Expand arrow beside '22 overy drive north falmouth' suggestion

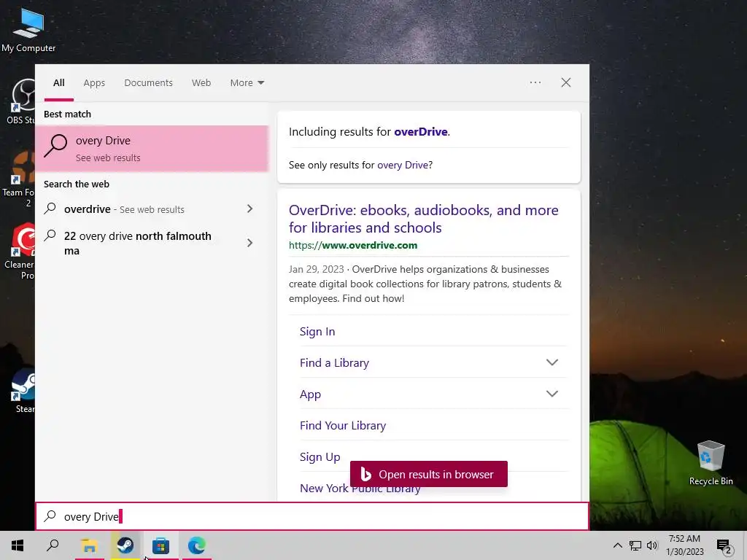(x=249, y=243)
